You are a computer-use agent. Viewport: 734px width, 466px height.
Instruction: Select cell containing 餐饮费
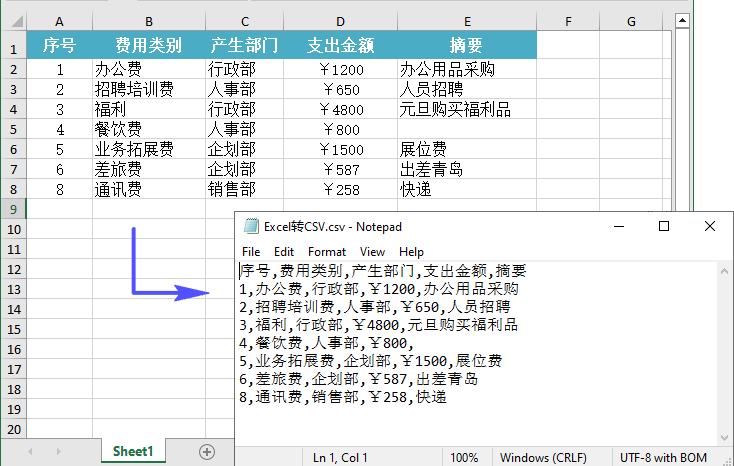(x=149, y=129)
